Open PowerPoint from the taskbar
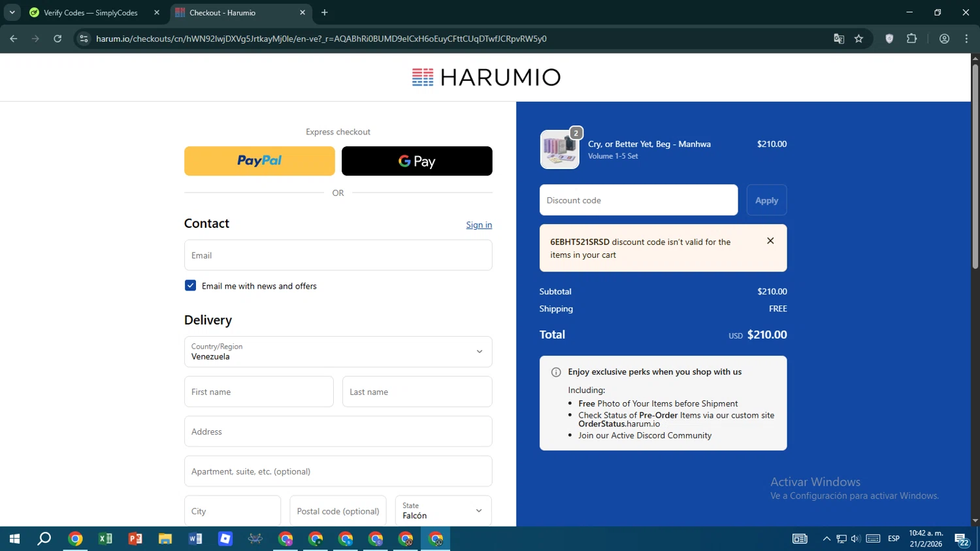 [135, 539]
